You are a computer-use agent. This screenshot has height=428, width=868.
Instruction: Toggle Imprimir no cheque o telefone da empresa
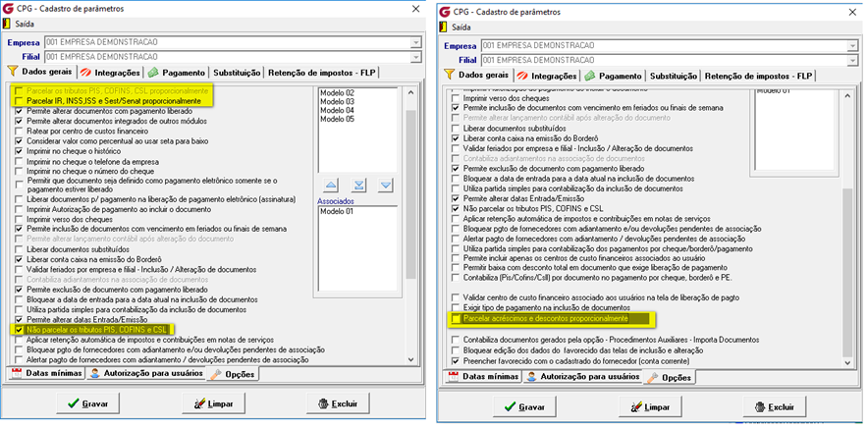click(20, 162)
